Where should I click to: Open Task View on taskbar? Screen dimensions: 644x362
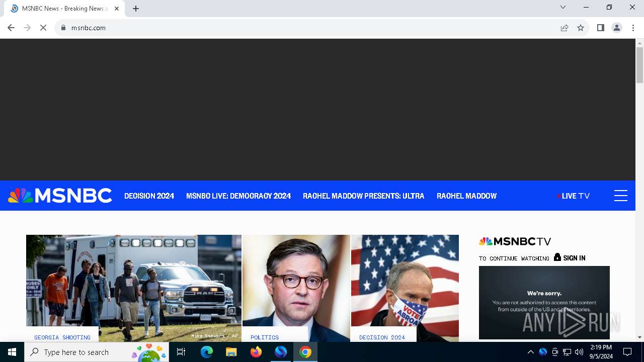(182, 352)
